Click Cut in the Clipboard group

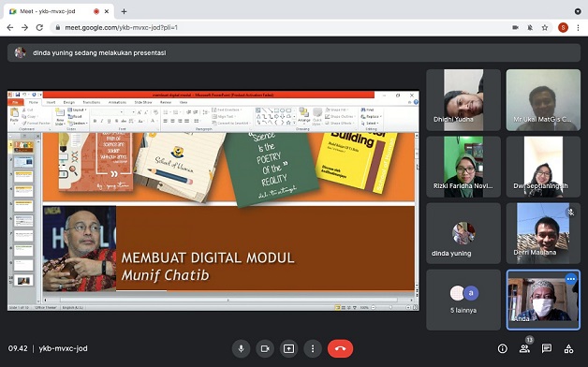pos(28,110)
